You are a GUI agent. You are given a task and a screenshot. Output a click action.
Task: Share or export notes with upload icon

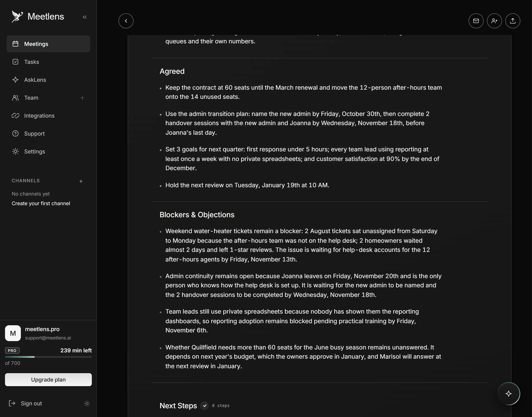coord(512,21)
